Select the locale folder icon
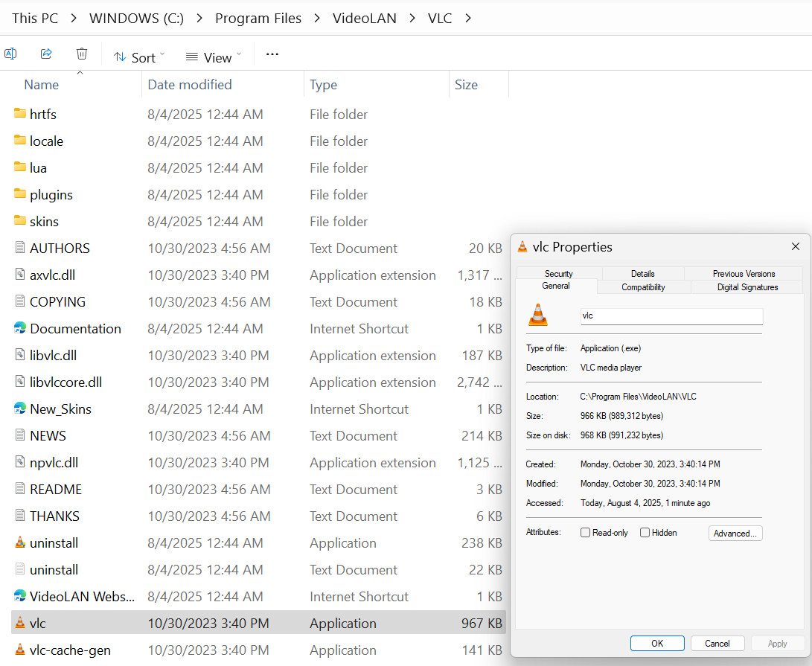This screenshot has height=666, width=812. (x=19, y=141)
